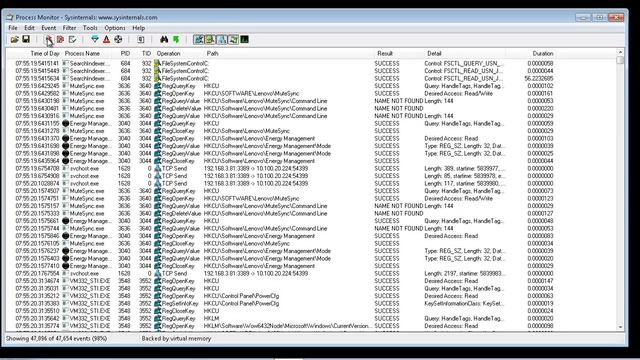Click the Wow6432Node\Microsoft\Windows path entry
640x360 pixels.
click(x=288, y=326)
